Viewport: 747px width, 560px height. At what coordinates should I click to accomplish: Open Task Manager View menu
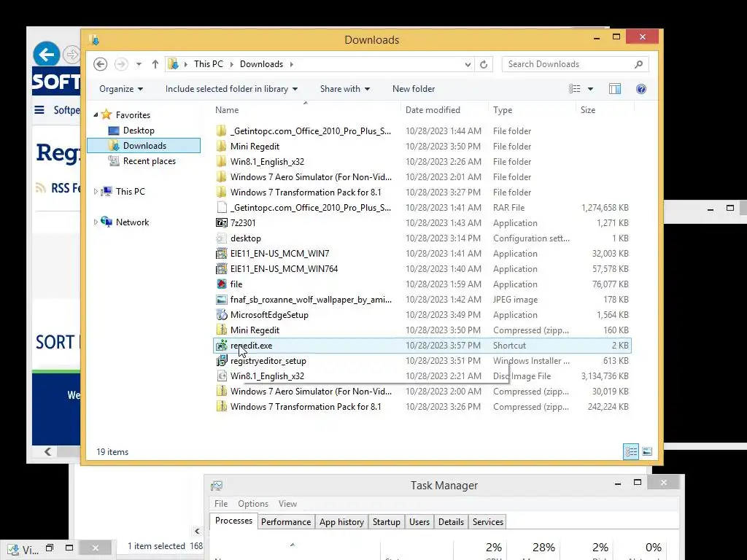287,504
